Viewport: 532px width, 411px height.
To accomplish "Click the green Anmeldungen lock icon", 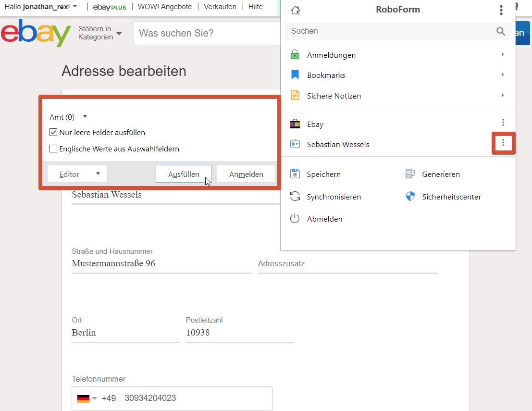I will click(x=295, y=55).
